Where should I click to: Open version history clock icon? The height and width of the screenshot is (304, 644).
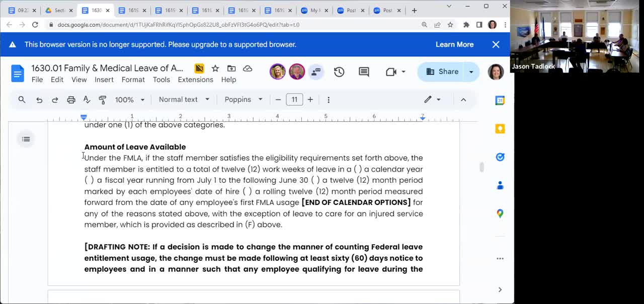339,72
